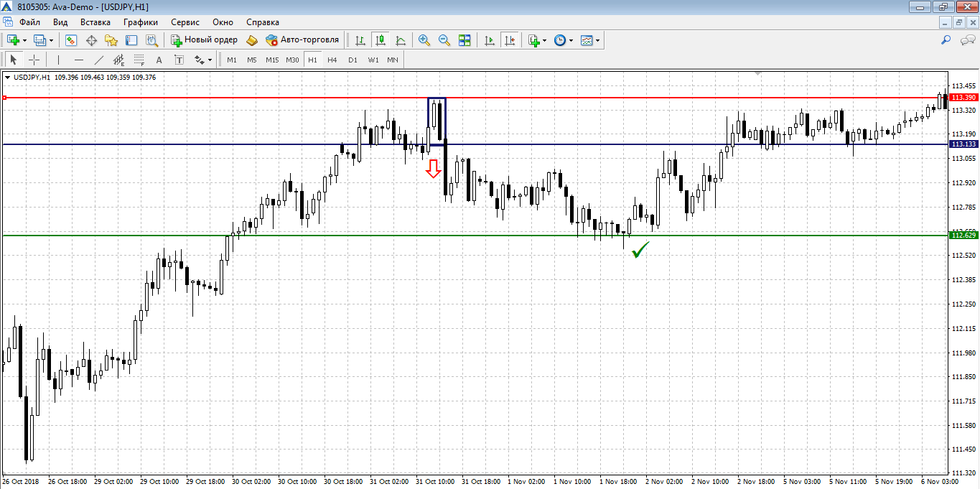The height and width of the screenshot is (489, 980).
Task: Click the periods clock icon
Action: coord(560,40)
